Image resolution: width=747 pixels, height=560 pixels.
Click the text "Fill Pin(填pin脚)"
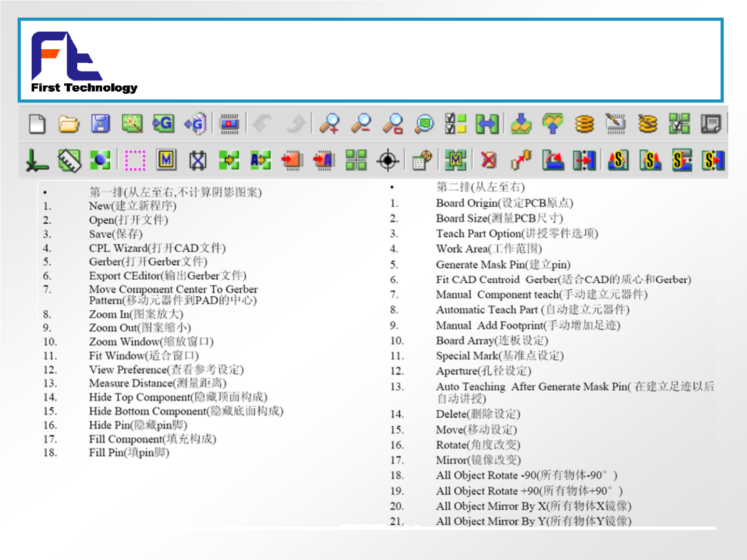point(129,453)
